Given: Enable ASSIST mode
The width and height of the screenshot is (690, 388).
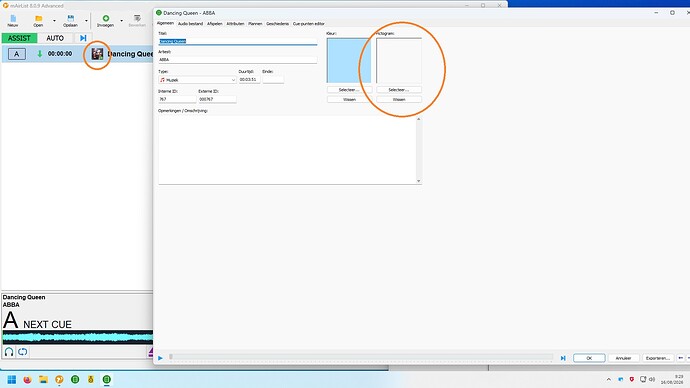Looking at the screenshot, I should [19, 38].
